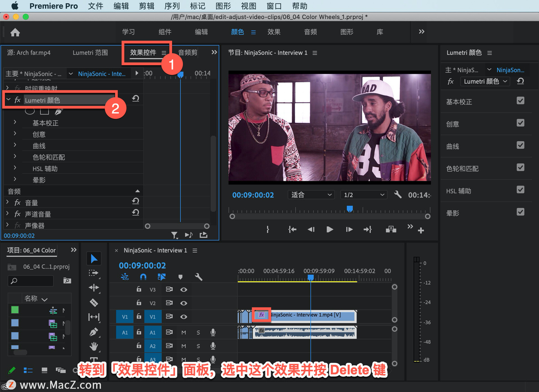Select the Hand tool
539x392 pixels.
pyautogui.click(x=94, y=346)
